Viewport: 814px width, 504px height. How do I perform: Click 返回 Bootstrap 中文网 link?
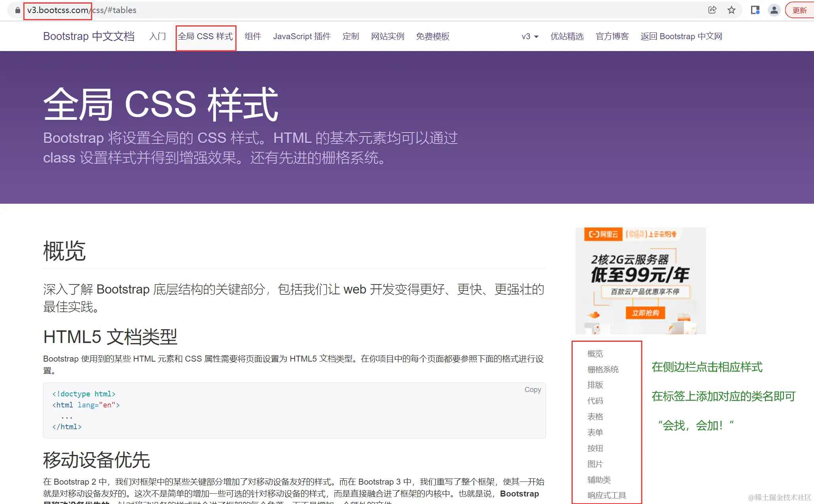click(x=681, y=36)
